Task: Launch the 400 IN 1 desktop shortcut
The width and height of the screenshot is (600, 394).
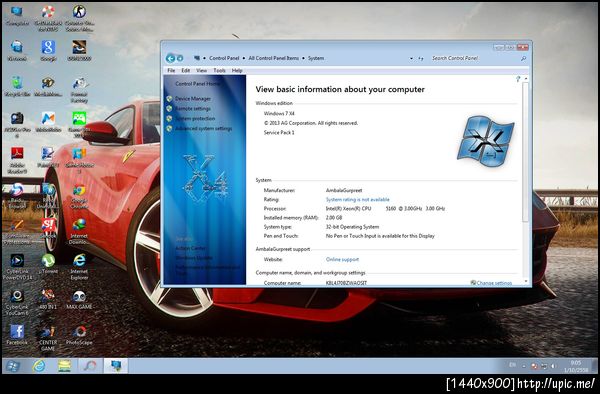Action: (x=48, y=299)
